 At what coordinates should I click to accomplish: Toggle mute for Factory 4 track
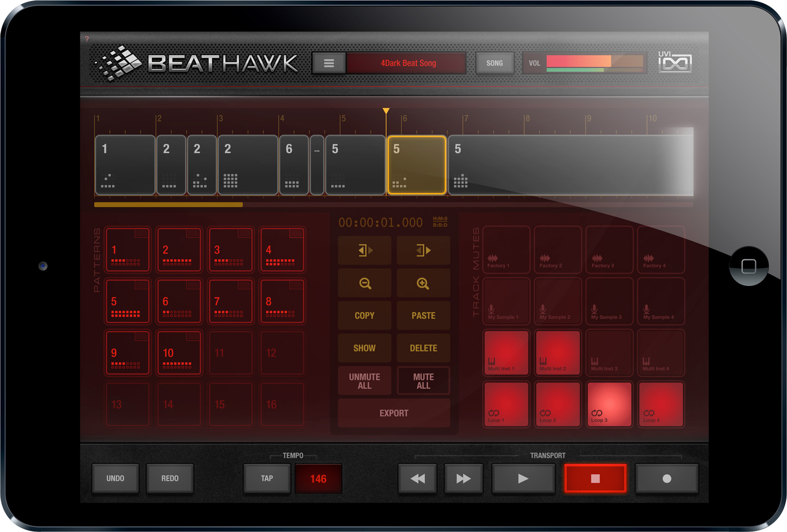pyautogui.click(x=661, y=250)
